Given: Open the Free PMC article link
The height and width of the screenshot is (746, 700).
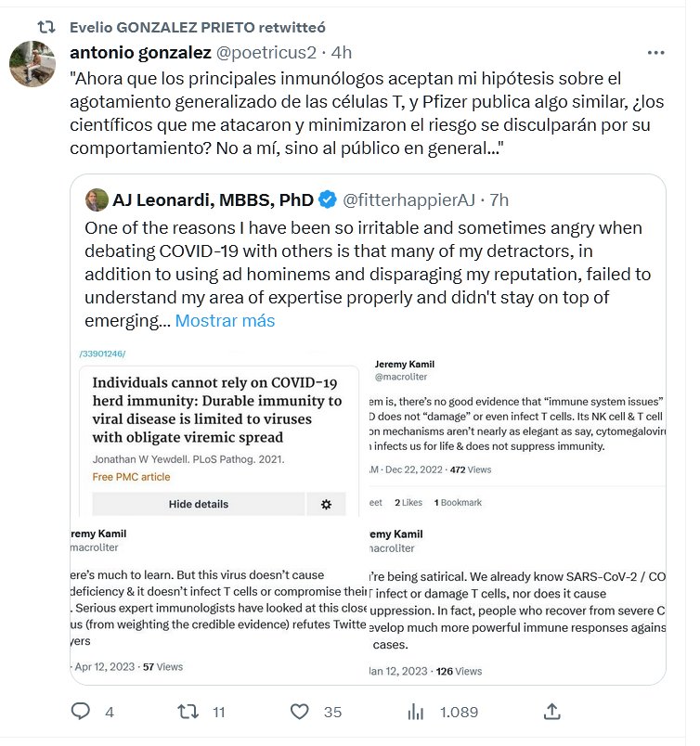Looking at the screenshot, I should (x=131, y=477).
